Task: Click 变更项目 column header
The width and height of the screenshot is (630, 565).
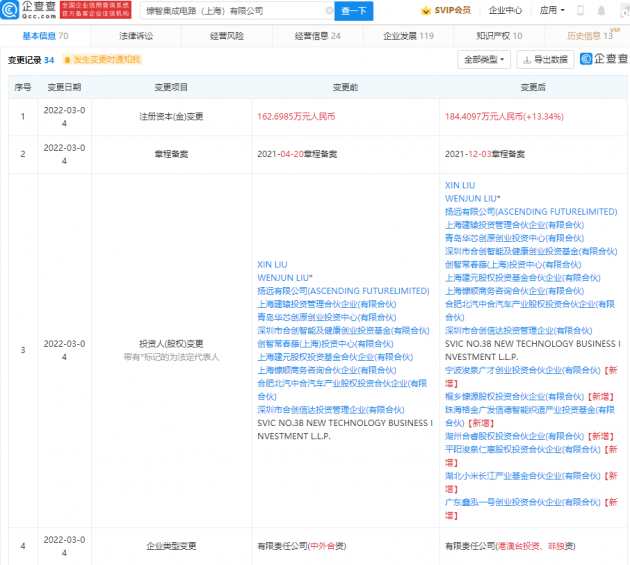Action: pos(171,87)
